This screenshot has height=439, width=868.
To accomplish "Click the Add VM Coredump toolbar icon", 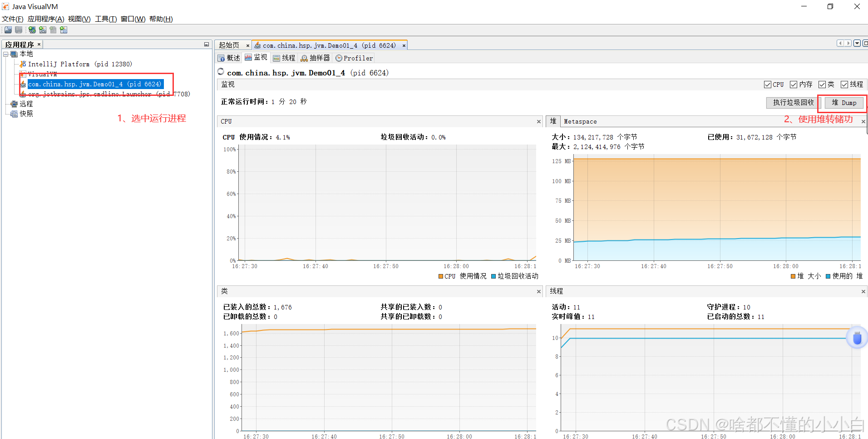I will pos(53,30).
